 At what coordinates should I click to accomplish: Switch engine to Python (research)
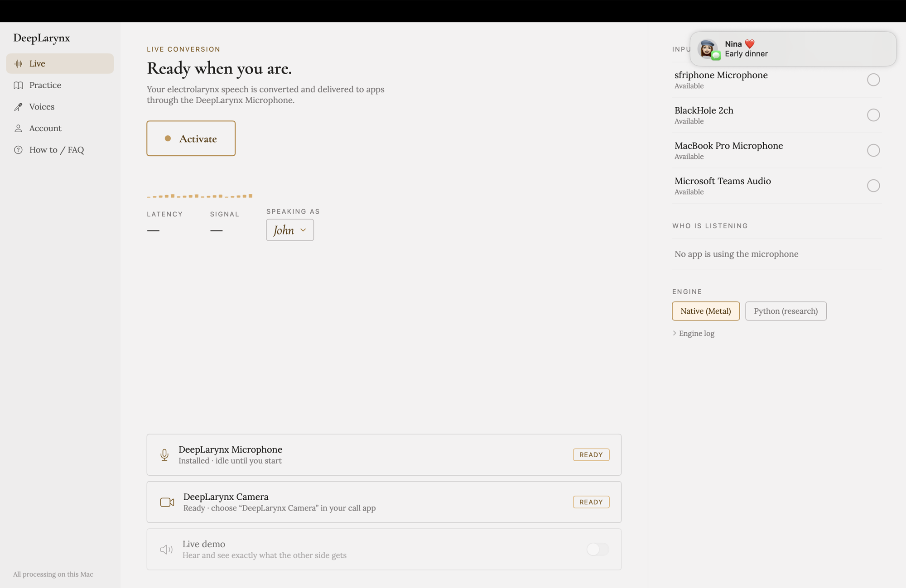pyautogui.click(x=786, y=311)
